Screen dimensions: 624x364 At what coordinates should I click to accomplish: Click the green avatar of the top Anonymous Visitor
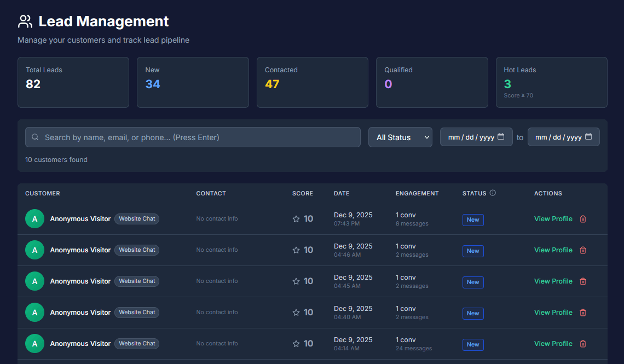click(x=34, y=218)
